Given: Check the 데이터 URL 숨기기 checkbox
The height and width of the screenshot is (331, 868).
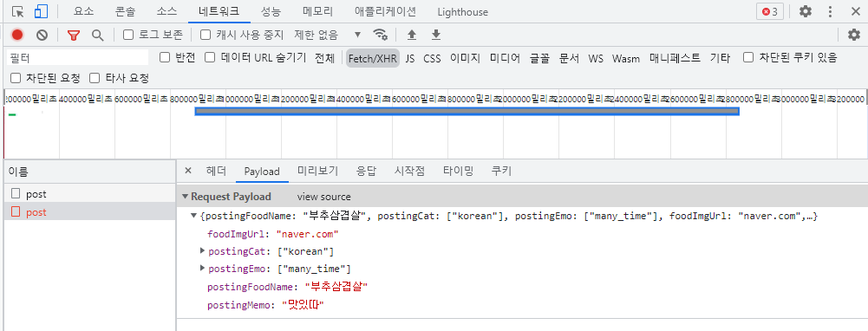Looking at the screenshot, I should 210,57.
